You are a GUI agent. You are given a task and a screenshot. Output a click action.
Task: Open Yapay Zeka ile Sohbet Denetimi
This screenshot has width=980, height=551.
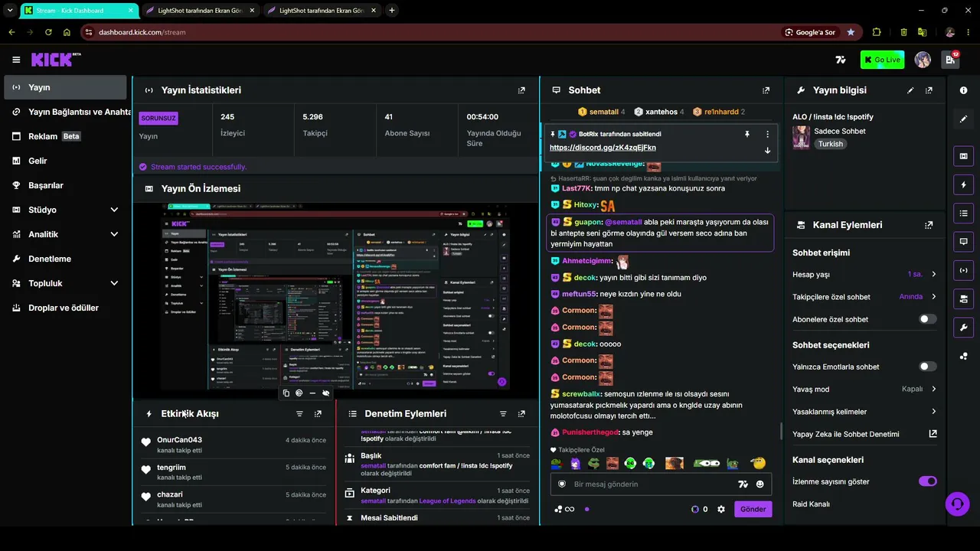(864, 434)
